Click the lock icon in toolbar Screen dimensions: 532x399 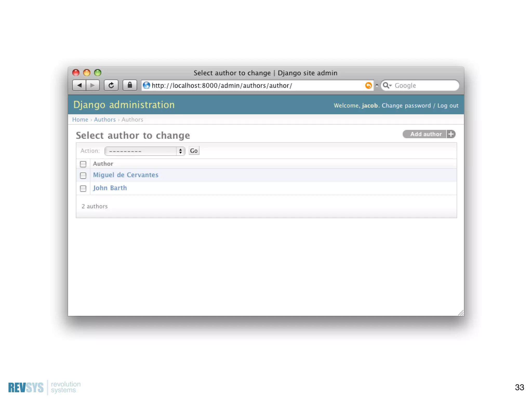(x=130, y=85)
